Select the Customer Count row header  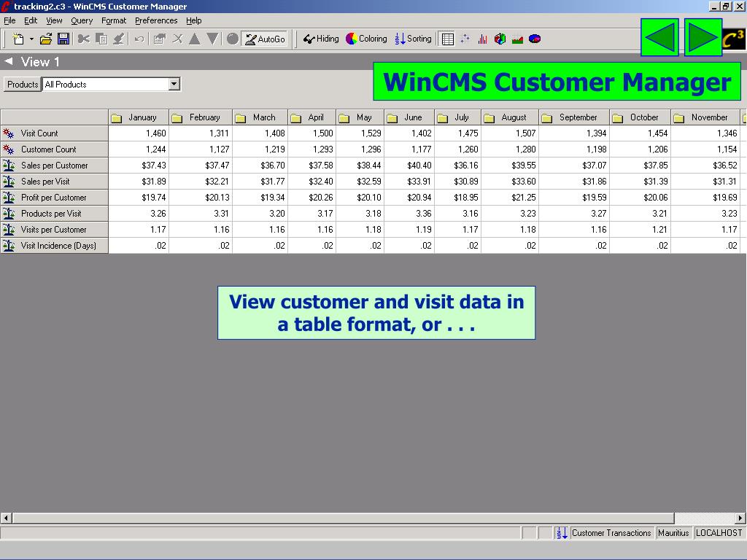[x=54, y=149]
